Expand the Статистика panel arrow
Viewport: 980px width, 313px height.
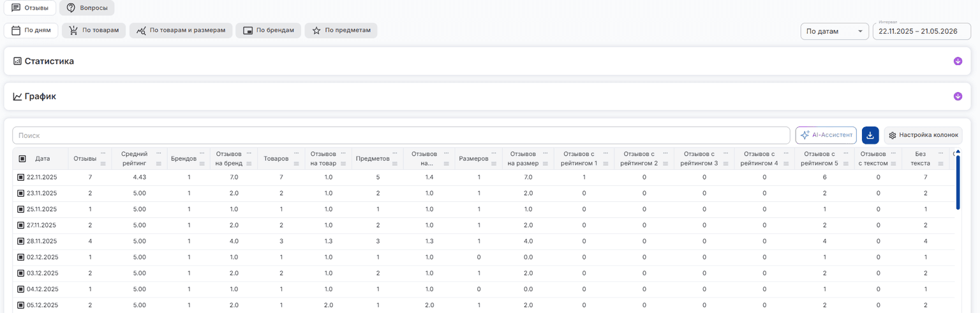(x=958, y=61)
